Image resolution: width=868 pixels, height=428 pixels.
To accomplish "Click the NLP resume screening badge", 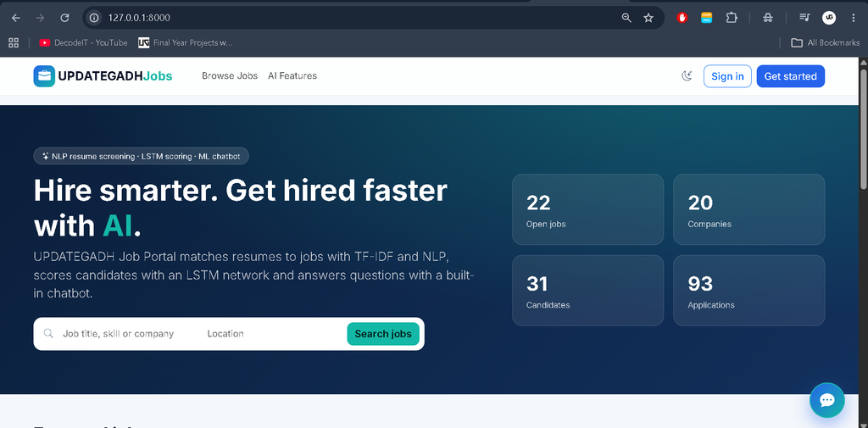I will coord(142,156).
